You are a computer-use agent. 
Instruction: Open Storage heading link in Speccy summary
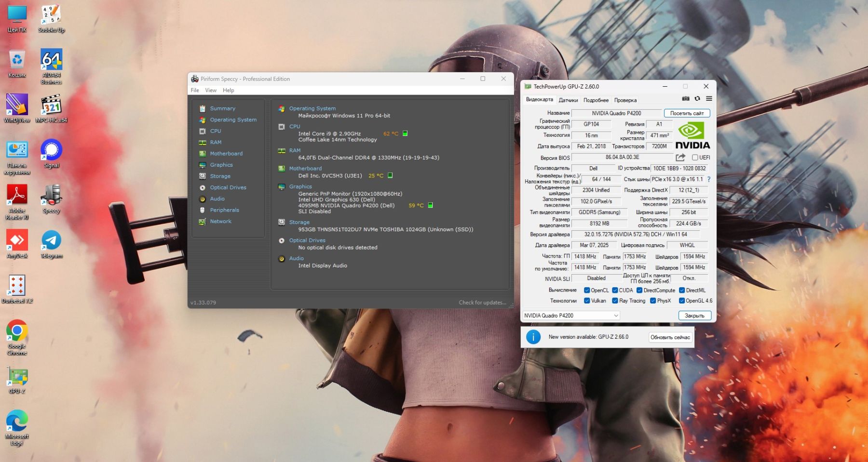299,222
